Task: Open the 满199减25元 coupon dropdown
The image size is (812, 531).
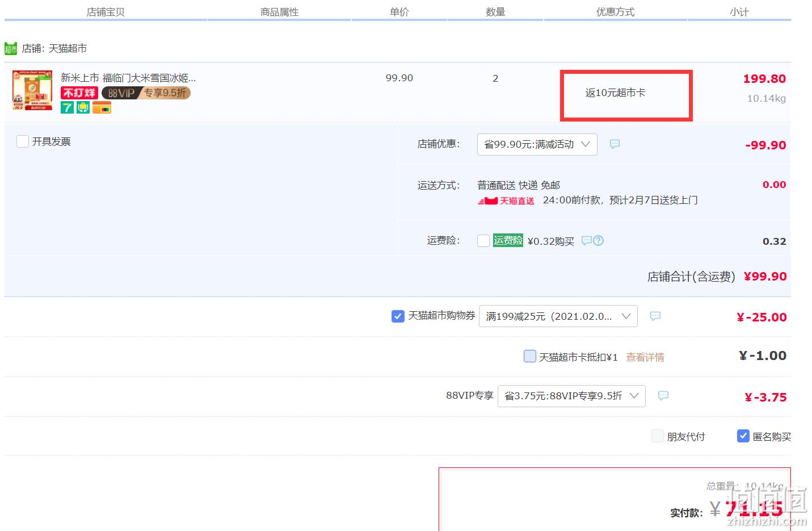Action: [558, 316]
